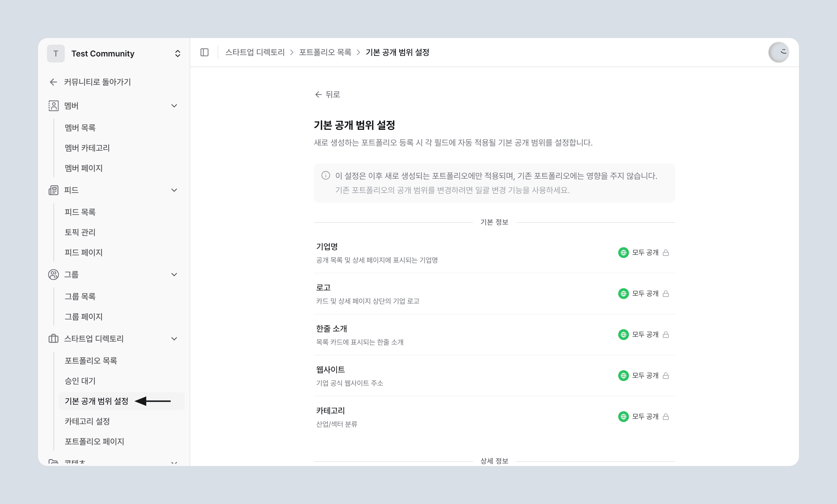Click the 뒤로 back link

[x=328, y=94]
